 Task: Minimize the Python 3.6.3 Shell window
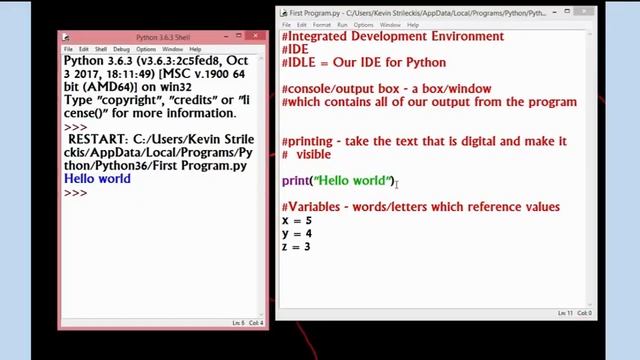[x=226, y=36]
